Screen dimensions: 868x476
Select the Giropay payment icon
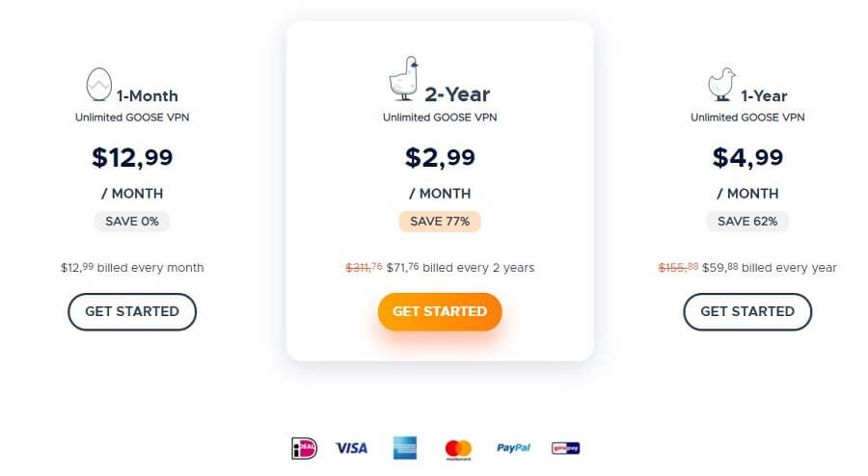coord(565,448)
